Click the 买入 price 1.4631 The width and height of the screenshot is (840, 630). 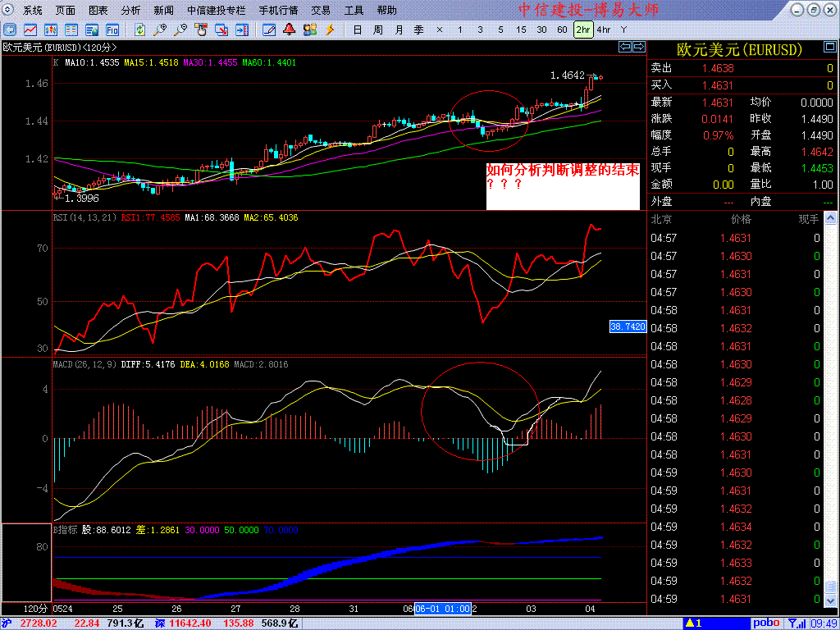point(718,85)
